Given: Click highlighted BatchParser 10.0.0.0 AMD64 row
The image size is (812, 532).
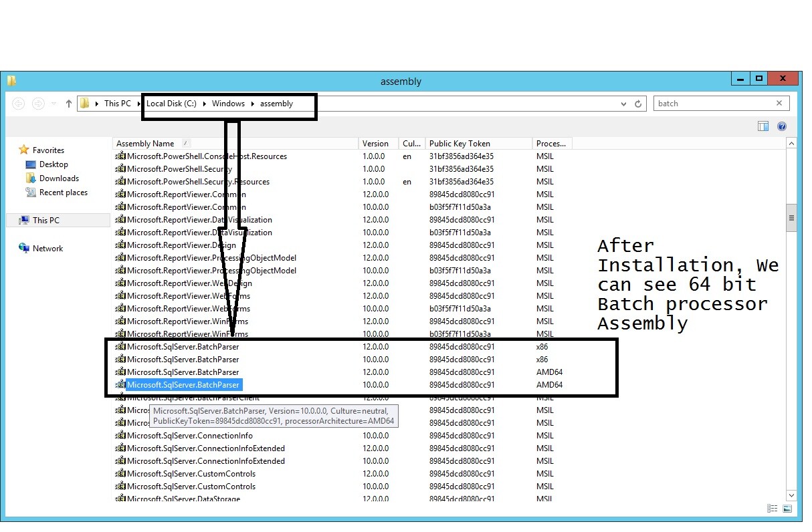Looking at the screenshot, I should click(x=183, y=385).
